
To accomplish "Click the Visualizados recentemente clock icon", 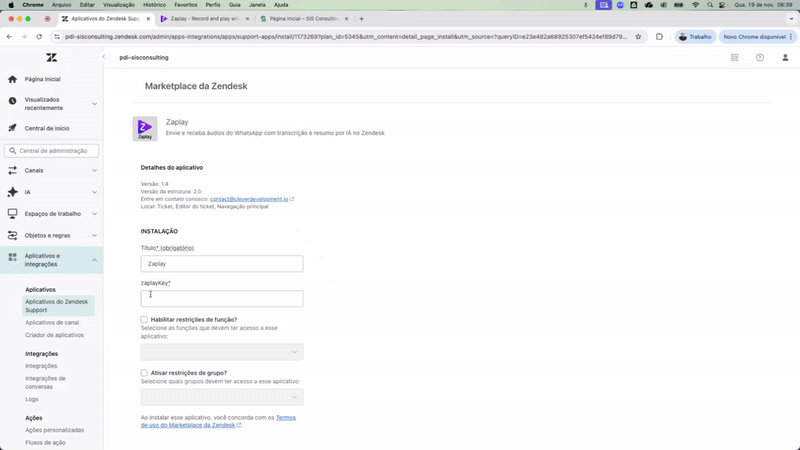I will [x=12, y=101].
